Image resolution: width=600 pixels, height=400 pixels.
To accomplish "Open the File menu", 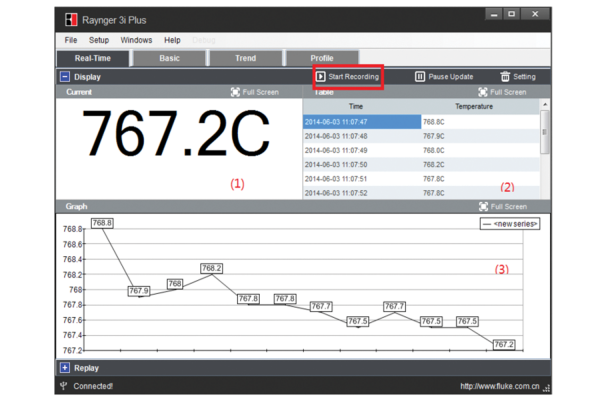I will 71,40.
